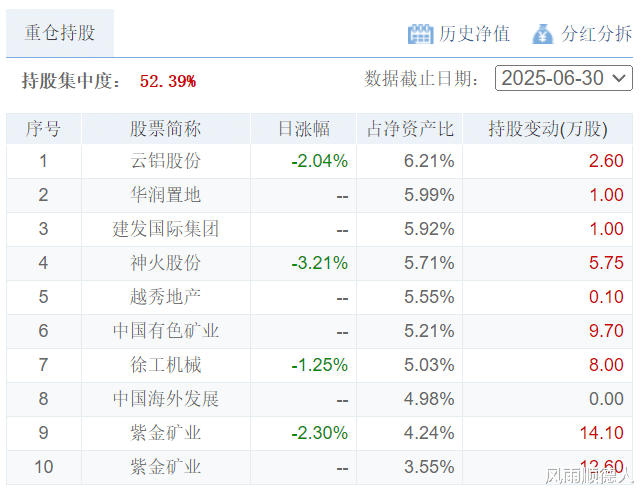Screen dimensions: 644x497
Task: Click the 占净资产比 column header
Action: coord(410,129)
